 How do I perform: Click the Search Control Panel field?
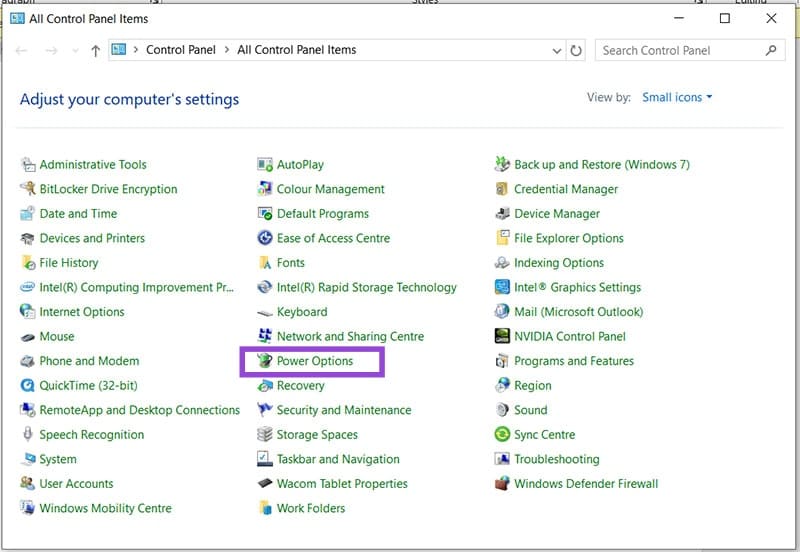click(678, 50)
